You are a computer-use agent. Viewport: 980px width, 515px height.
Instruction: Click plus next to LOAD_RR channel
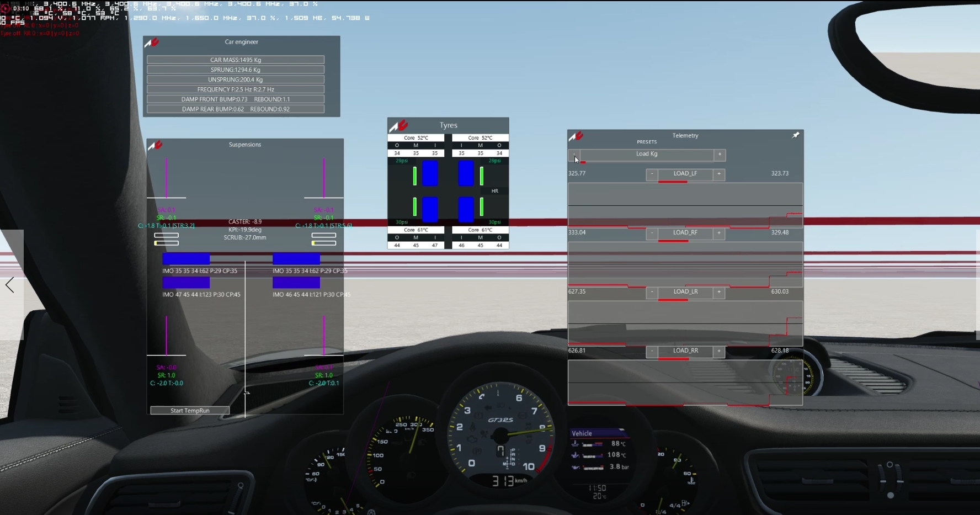pos(719,351)
